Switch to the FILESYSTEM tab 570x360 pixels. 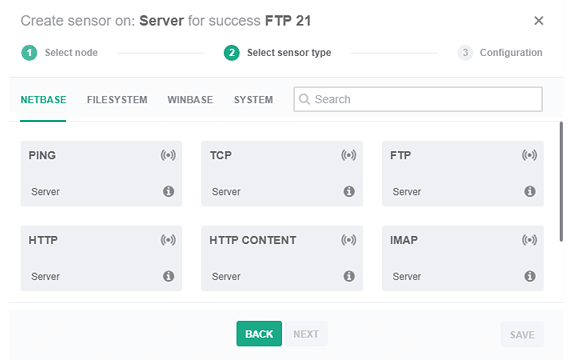117,100
